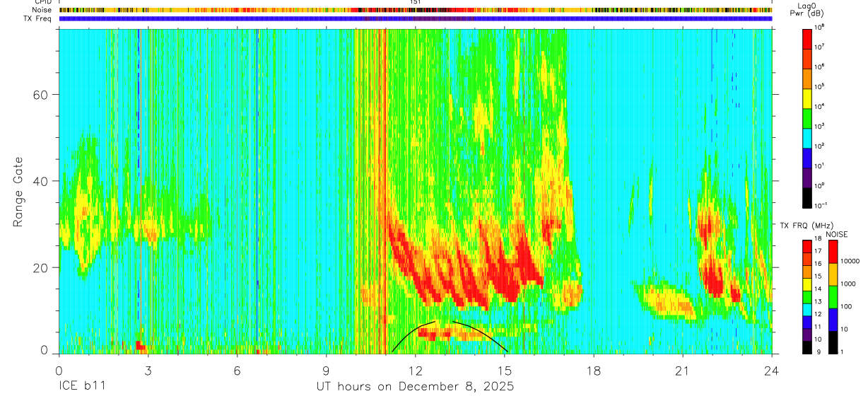
Task: Click the '100' tick on NOISE legend
Action: click(x=846, y=306)
